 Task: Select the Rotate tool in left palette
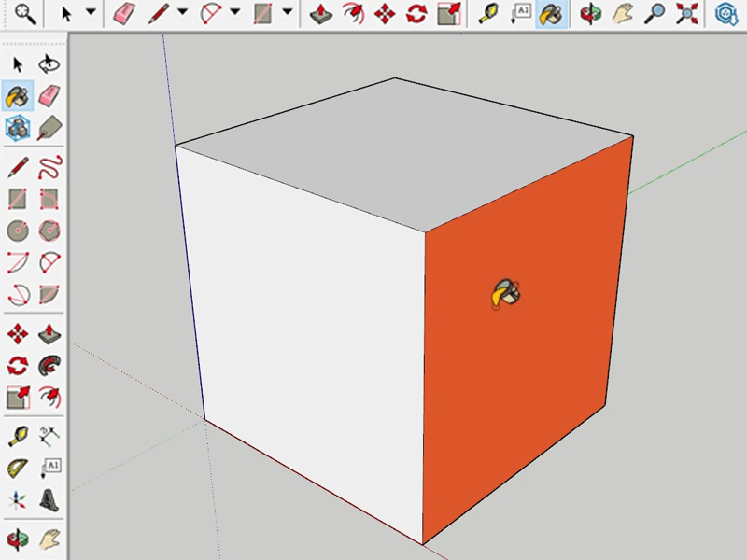[18, 366]
